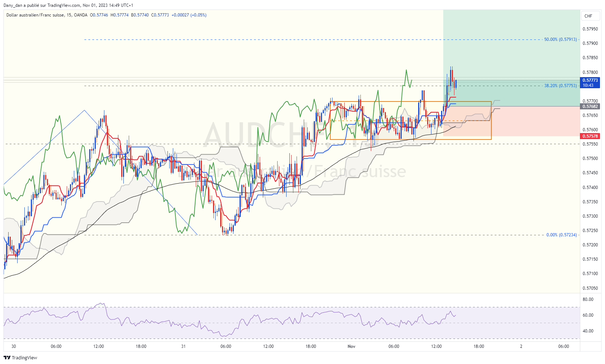Image resolution: width=605 pixels, height=364 pixels.
Task: Click the 0.57950 price axis label
Action: (590, 29)
